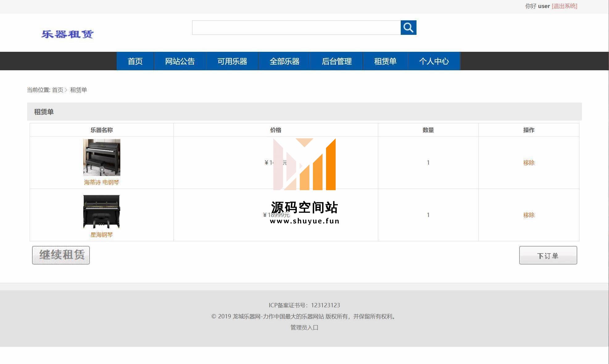Click the 数量 column header
This screenshot has width=609, height=364.
click(428, 130)
